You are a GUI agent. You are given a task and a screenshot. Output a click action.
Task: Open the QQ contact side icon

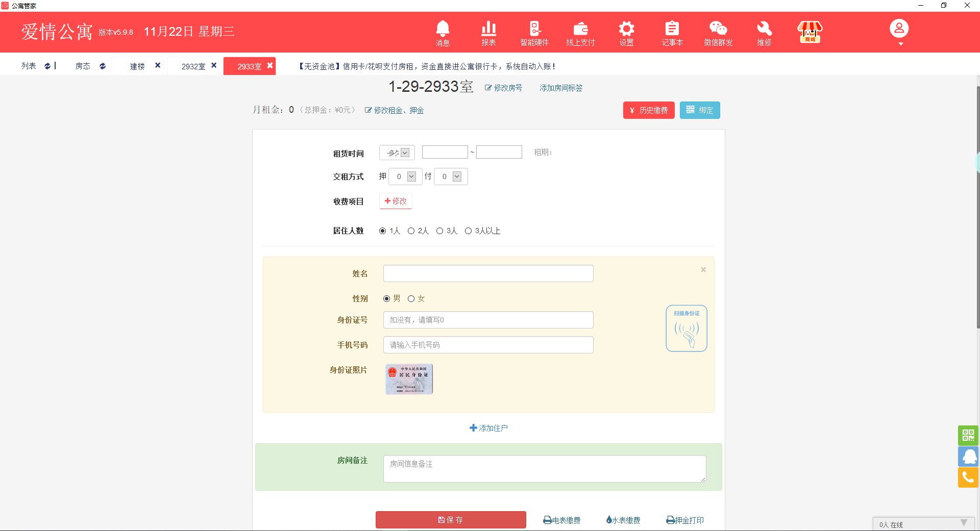tap(968, 456)
